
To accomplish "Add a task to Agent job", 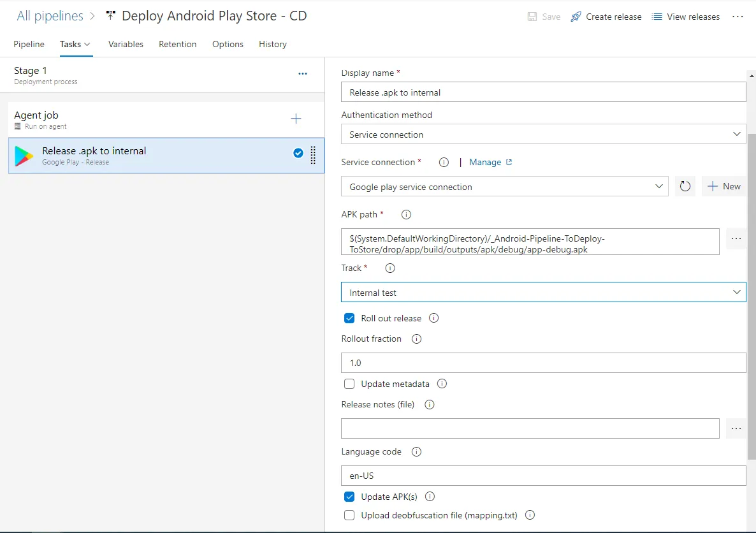I will point(296,119).
